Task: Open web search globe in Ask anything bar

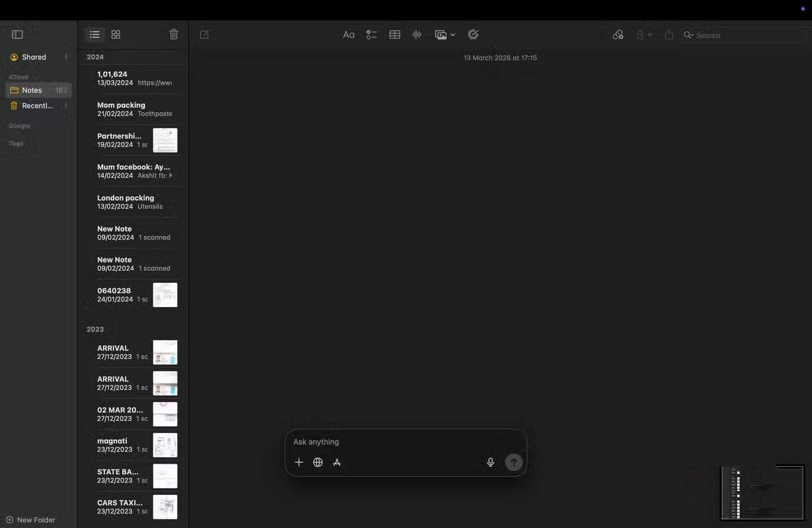Action: click(318, 462)
